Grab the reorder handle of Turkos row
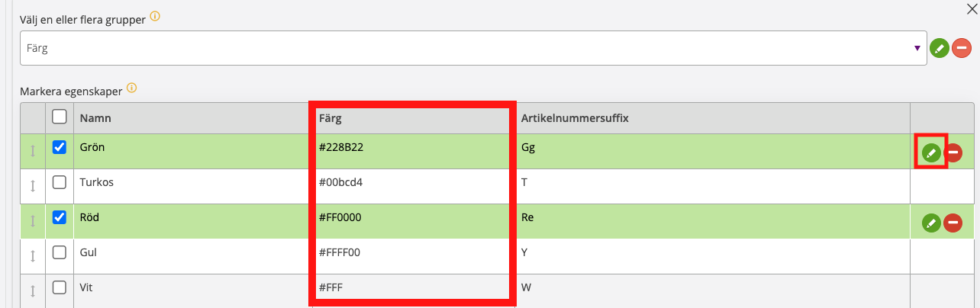 [33, 185]
